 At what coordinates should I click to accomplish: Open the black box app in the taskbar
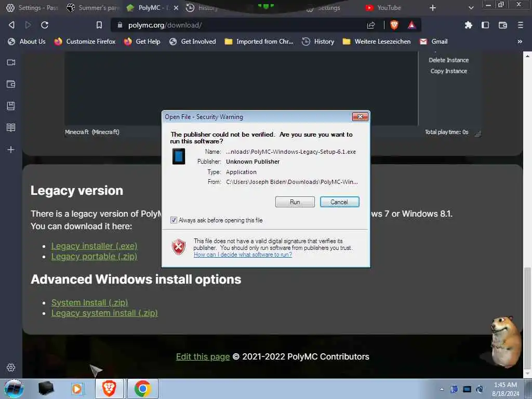coord(46,389)
